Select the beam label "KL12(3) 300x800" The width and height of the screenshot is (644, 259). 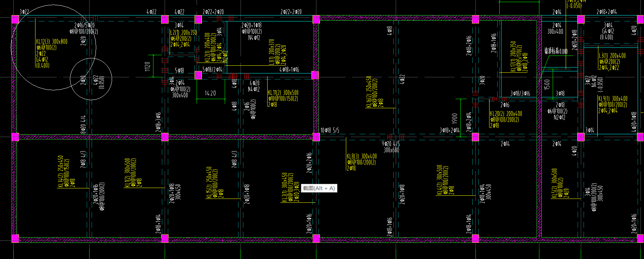pyautogui.click(x=52, y=42)
